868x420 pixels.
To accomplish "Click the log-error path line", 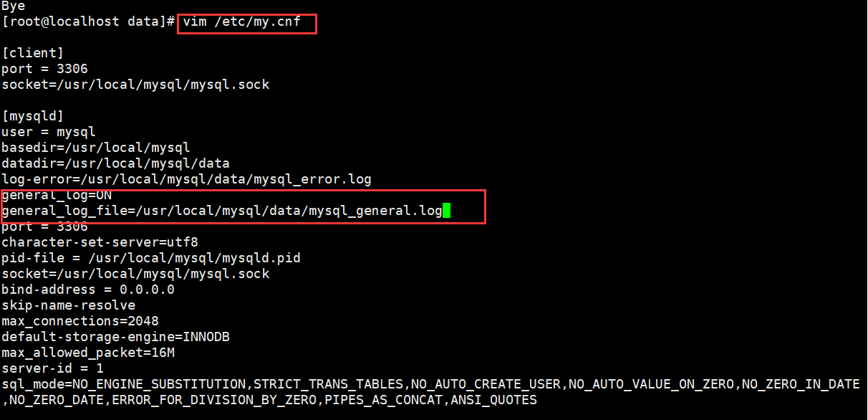I will (186, 179).
